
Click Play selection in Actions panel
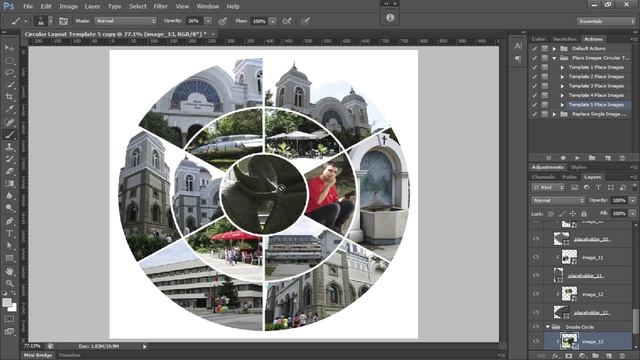(x=577, y=158)
